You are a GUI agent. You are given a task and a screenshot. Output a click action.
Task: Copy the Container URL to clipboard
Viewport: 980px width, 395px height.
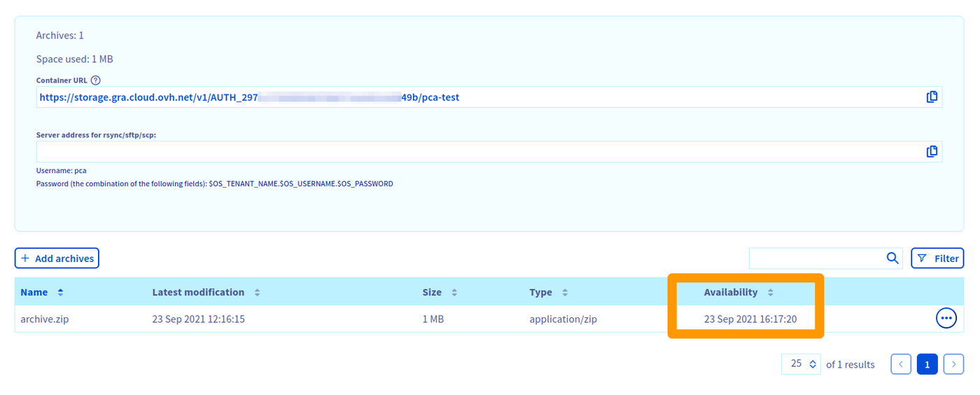[x=932, y=97]
